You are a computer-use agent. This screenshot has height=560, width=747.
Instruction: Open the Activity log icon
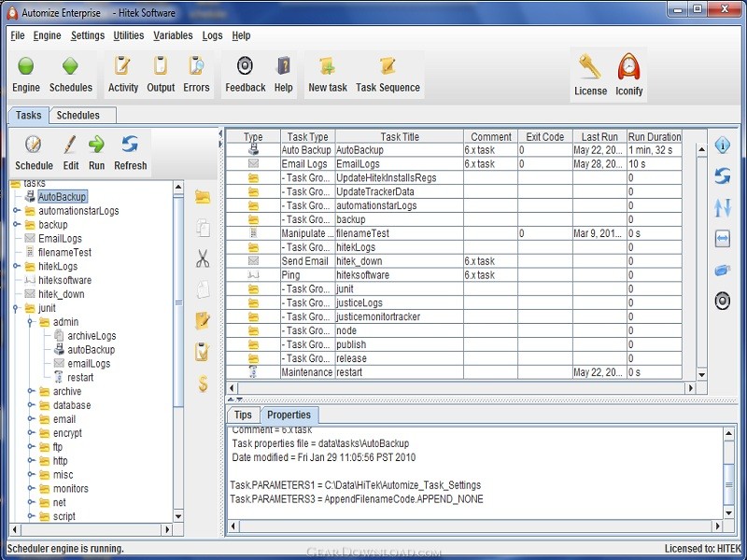(x=122, y=65)
